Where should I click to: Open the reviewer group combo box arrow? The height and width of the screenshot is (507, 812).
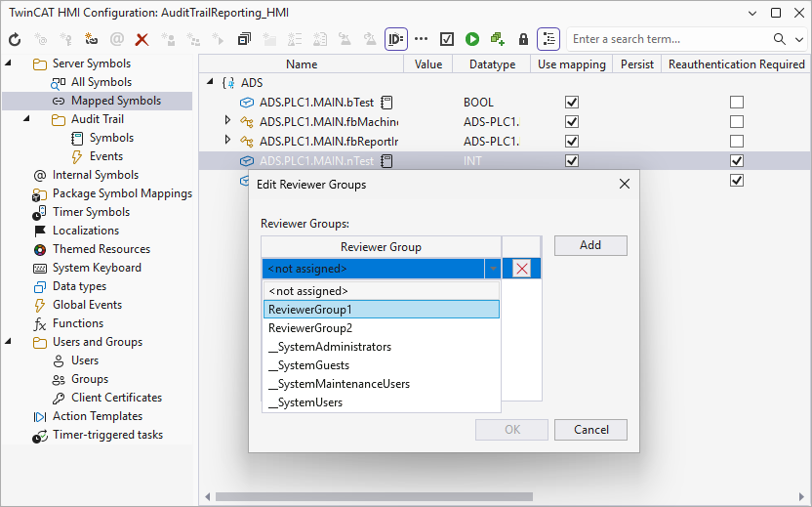click(493, 269)
